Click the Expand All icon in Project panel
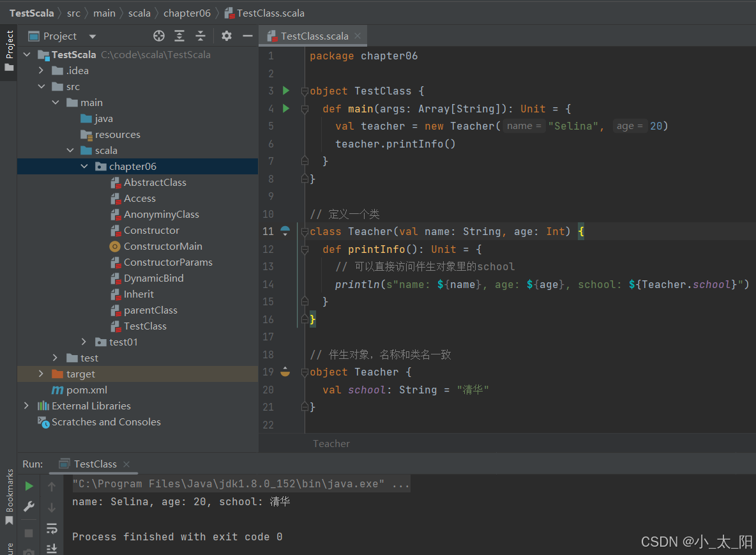The image size is (756, 555). [179, 36]
